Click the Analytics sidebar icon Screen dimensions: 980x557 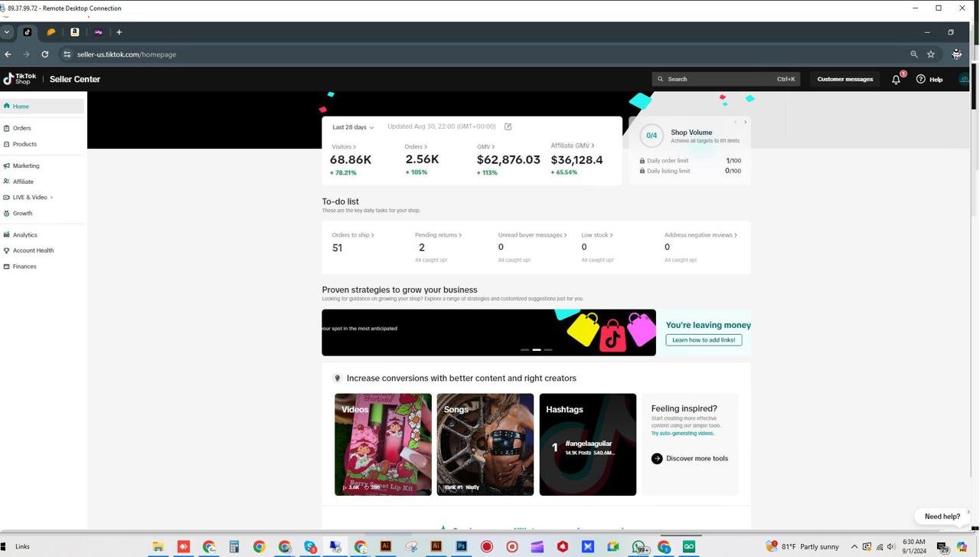7,235
